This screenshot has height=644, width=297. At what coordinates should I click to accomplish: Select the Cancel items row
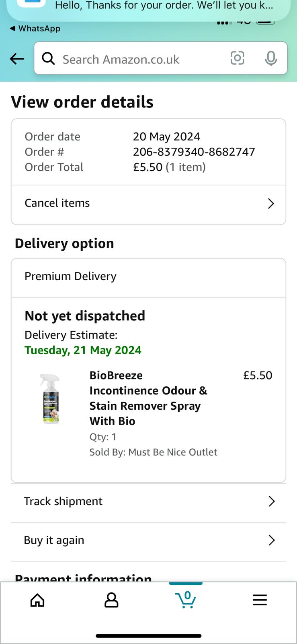click(148, 204)
